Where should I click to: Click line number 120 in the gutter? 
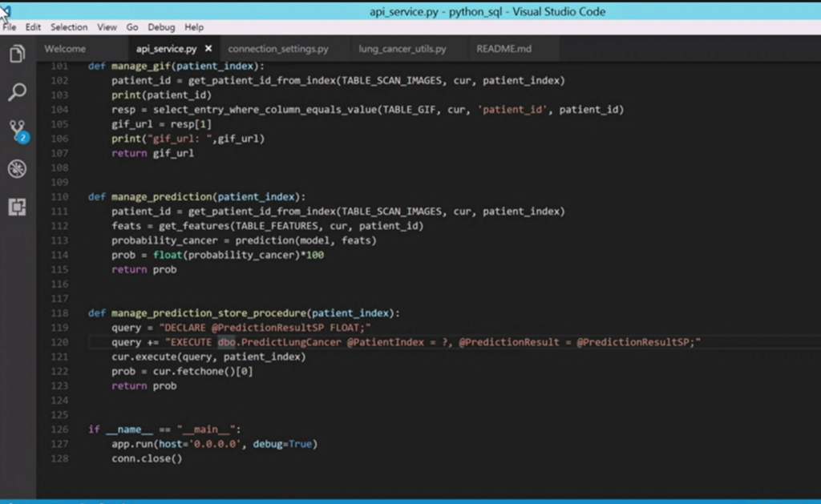pos(59,342)
